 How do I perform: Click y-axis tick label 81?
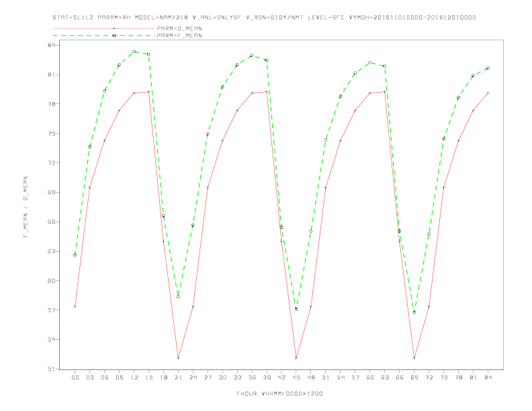(x=52, y=75)
